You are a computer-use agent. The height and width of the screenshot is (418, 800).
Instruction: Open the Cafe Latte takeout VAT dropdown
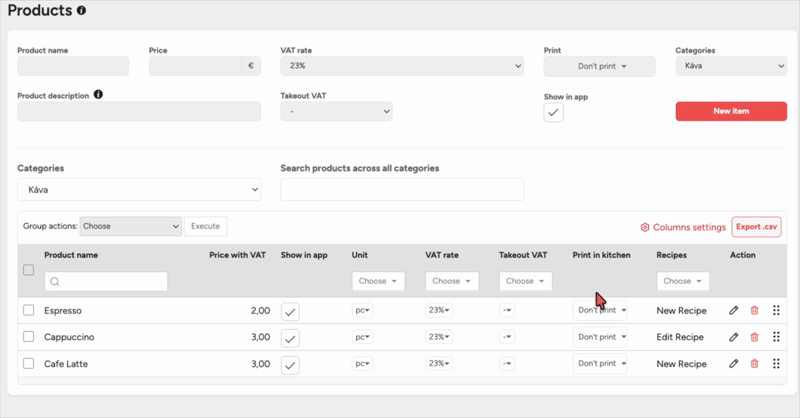[x=507, y=363]
